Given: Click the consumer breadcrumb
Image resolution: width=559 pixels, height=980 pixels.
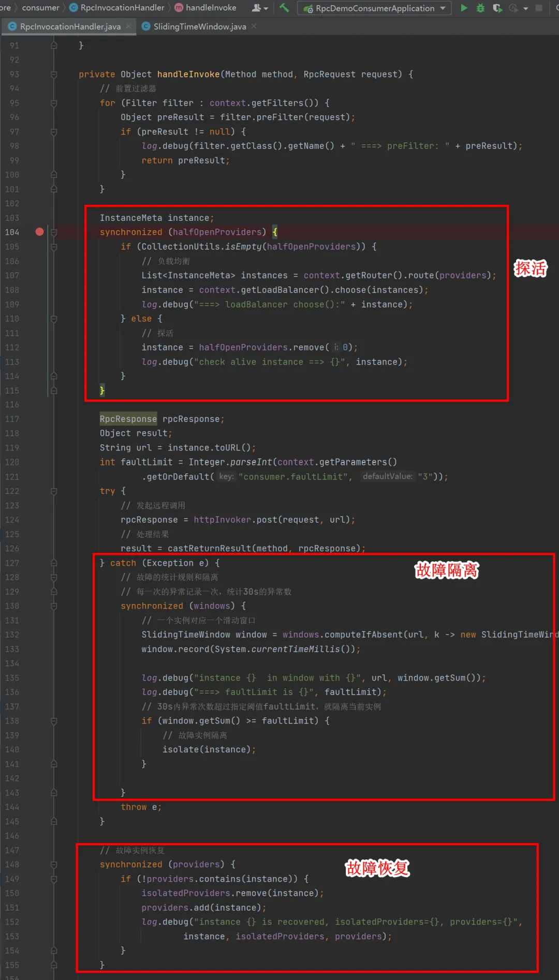Looking at the screenshot, I should [x=40, y=8].
